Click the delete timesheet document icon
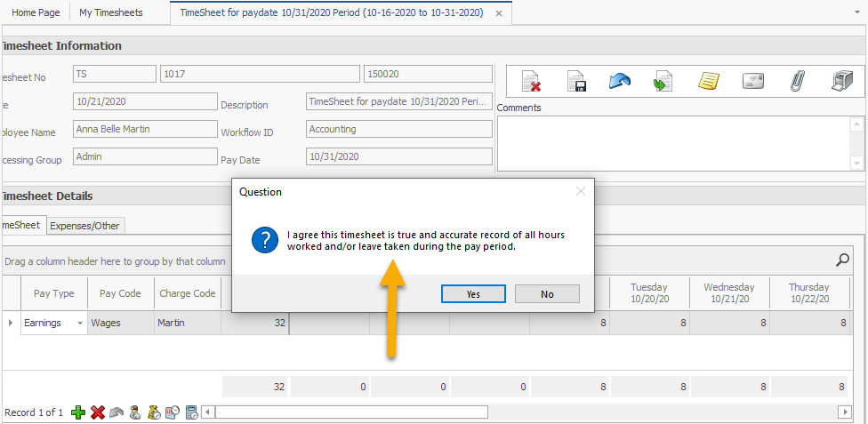Viewport: 868px width, 424px height. point(532,82)
